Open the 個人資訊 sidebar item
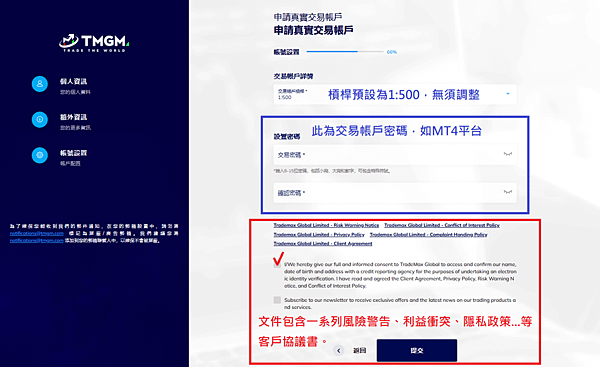600x367 pixels. pyautogui.click(x=73, y=81)
